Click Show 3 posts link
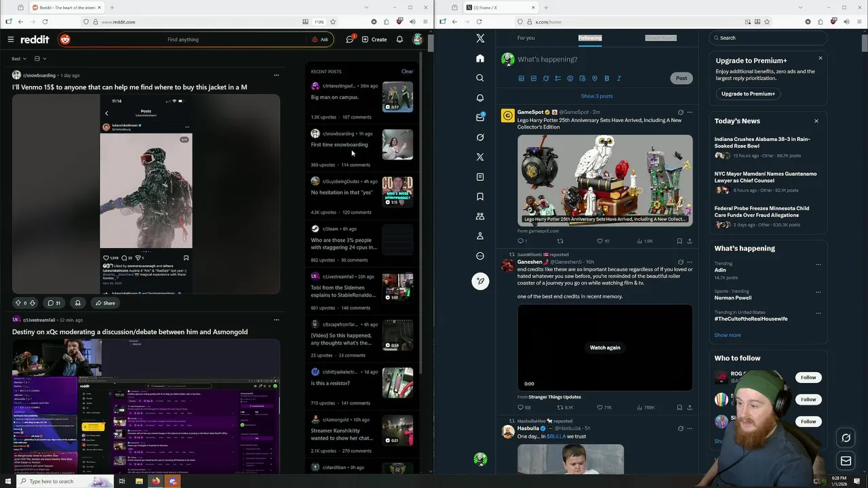This screenshot has width=868, height=488. point(597,96)
